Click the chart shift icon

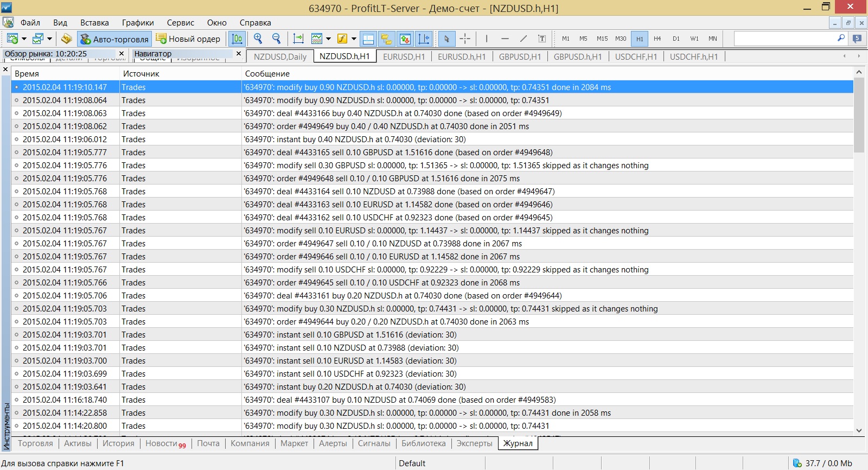298,39
